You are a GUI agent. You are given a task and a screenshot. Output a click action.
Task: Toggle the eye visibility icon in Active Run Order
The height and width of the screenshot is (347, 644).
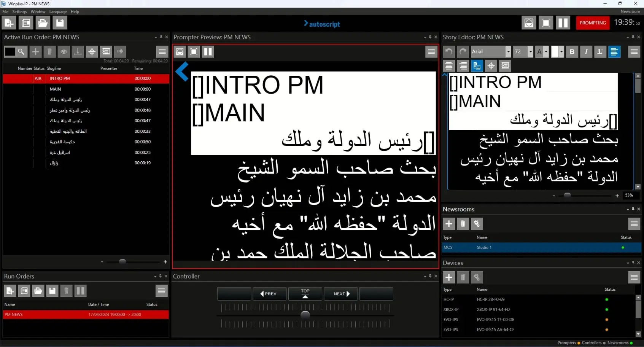click(x=64, y=51)
